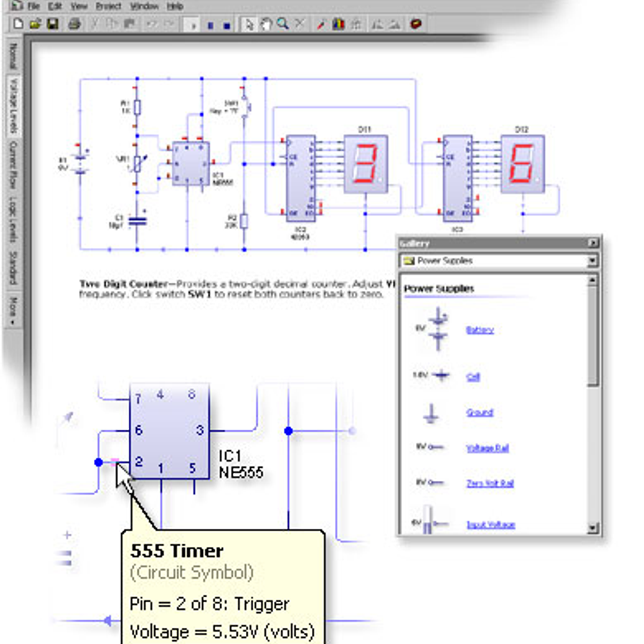Click the Gallery scrollbar down arrow
Image resolution: width=644 pixels, height=644 pixels.
click(x=592, y=528)
